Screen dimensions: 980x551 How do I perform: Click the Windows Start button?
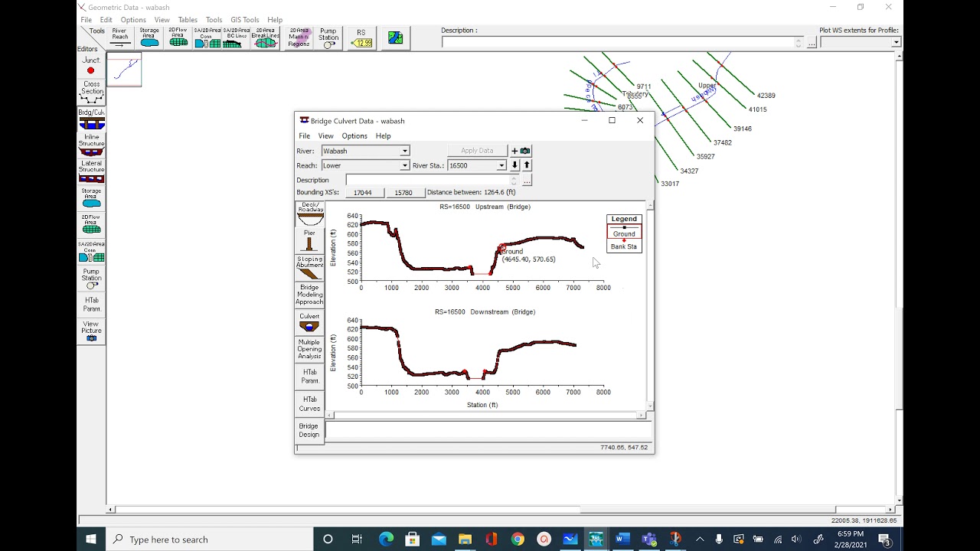click(x=91, y=540)
